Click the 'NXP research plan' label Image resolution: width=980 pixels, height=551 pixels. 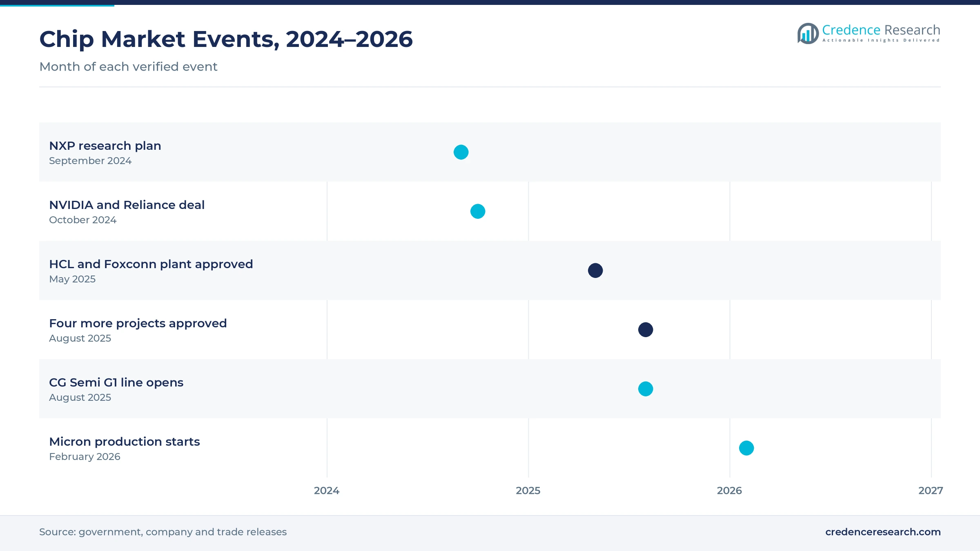click(x=105, y=146)
